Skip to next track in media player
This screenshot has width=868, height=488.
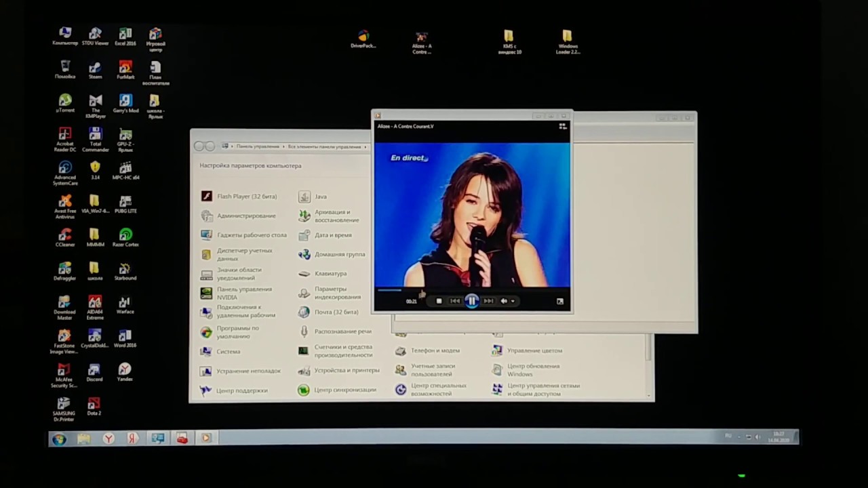(x=488, y=301)
